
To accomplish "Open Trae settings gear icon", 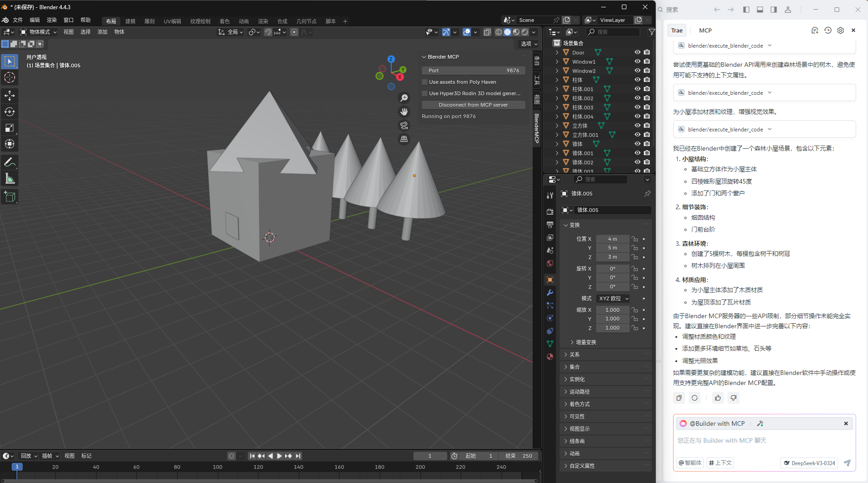I will (841, 30).
